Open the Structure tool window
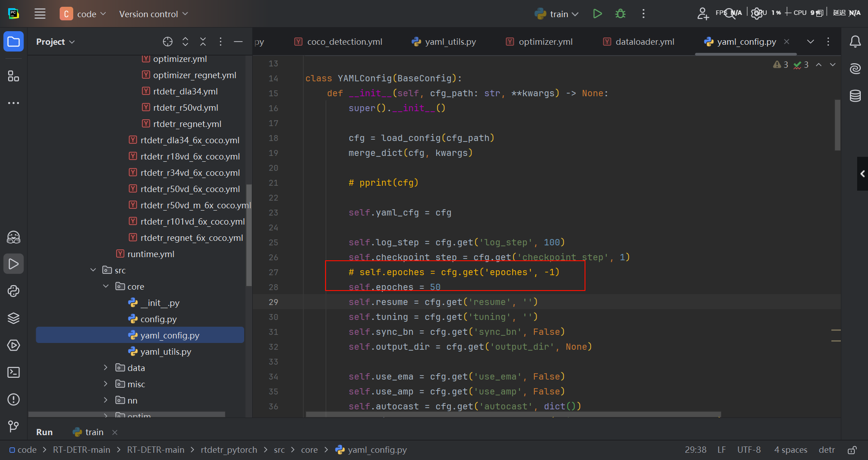The height and width of the screenshot is (460, 868). click(14, 76)
